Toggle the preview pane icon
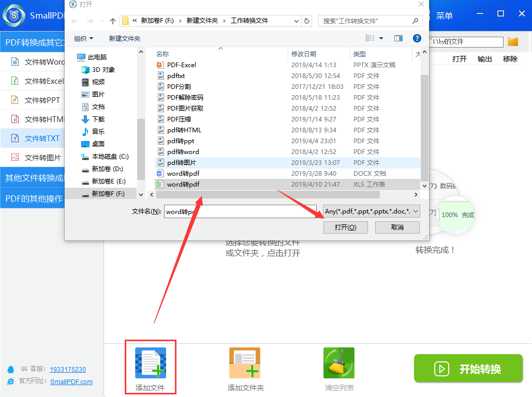The image size is (532, 397). (x=398, y=38)
